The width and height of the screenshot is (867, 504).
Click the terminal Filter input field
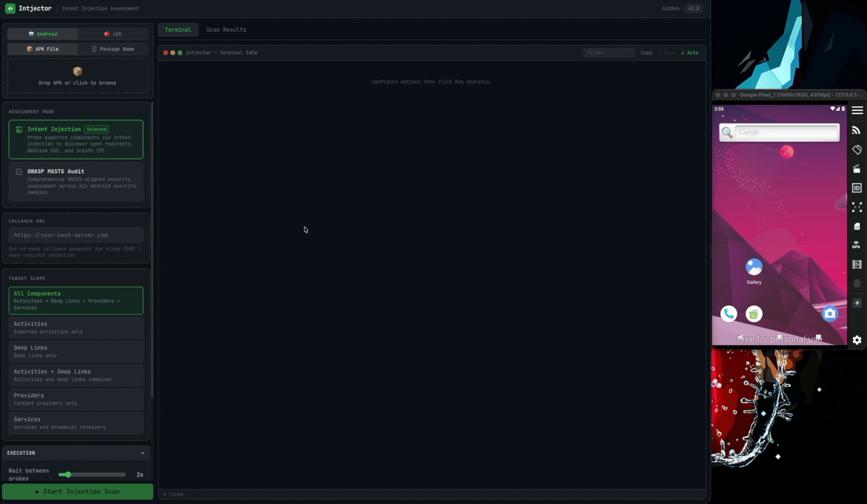point(608,52)
